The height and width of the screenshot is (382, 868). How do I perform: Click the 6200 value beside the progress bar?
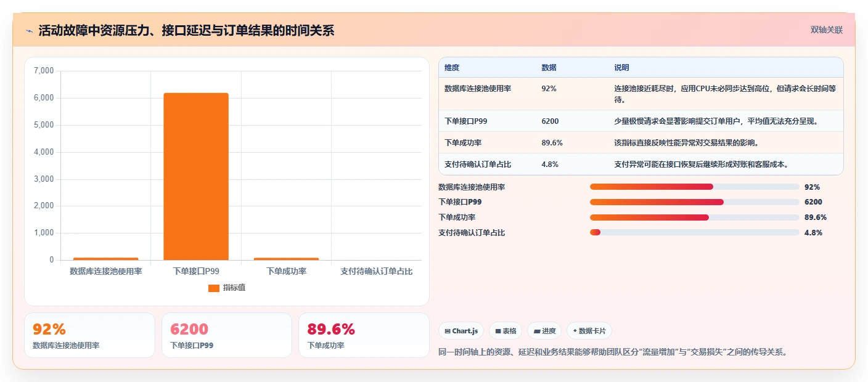pos(813,202)
